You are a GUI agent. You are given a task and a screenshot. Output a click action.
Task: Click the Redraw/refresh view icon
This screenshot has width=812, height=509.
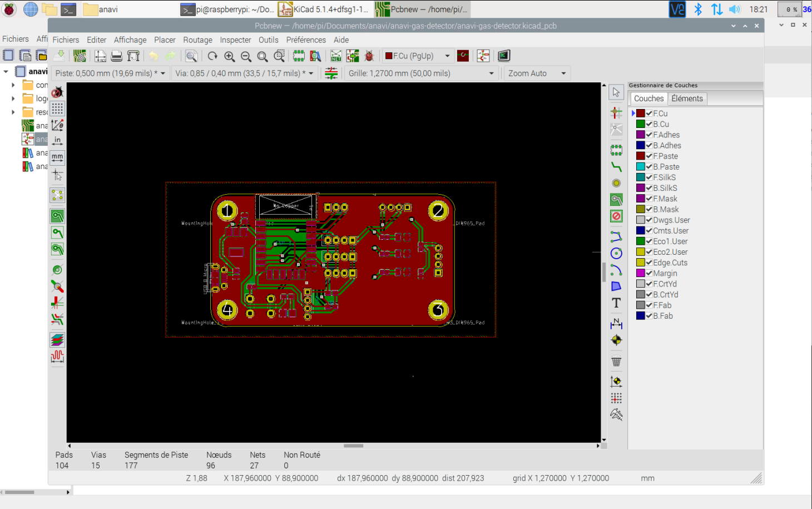click(212, 56)
